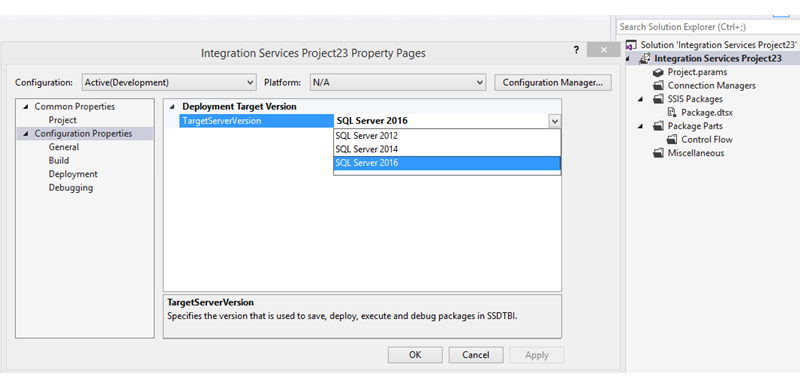The width and height of the screenshot is (800, 388).
Task: Click the TargetServerVersion dropdown arrow
Action: click(555, 121)
